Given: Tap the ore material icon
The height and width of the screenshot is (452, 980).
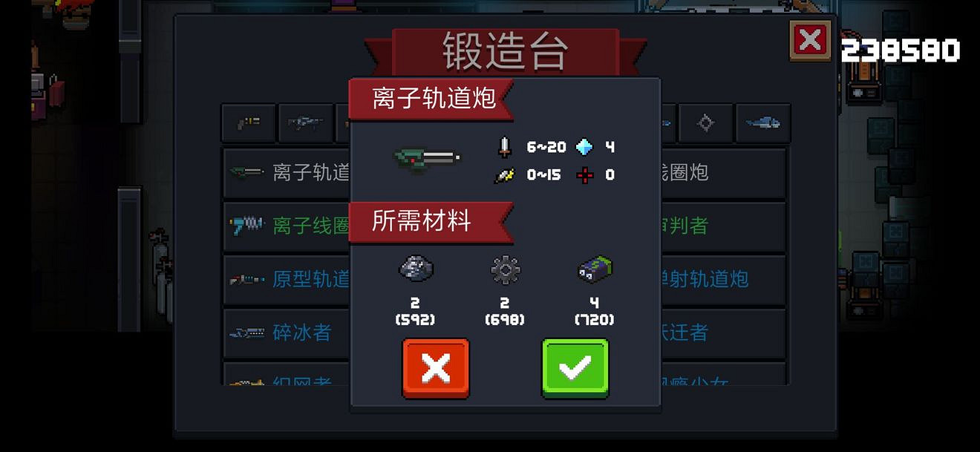Looking at the screenshot, I should pos(416,269).
